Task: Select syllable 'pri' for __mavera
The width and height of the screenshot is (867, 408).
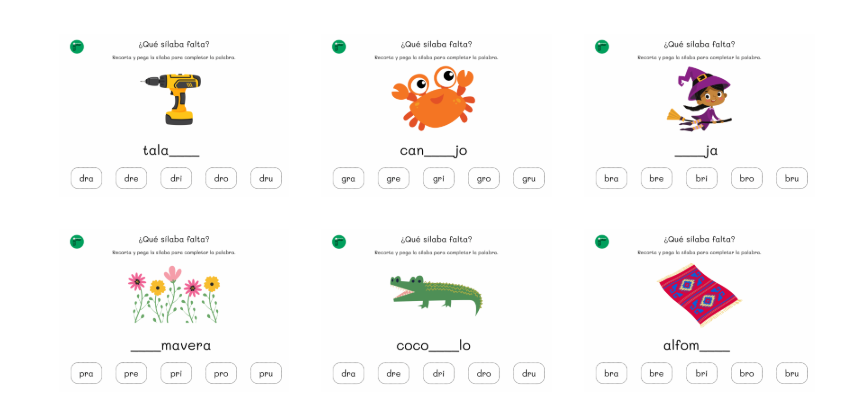Action: pos(176,373)
